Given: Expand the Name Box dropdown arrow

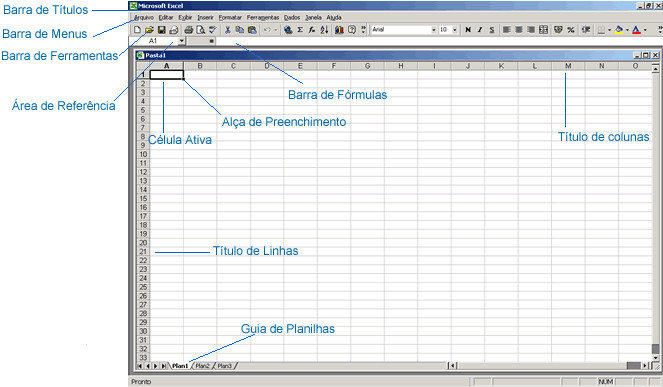Looking at the screenshot, I should (x=181, y=41).
